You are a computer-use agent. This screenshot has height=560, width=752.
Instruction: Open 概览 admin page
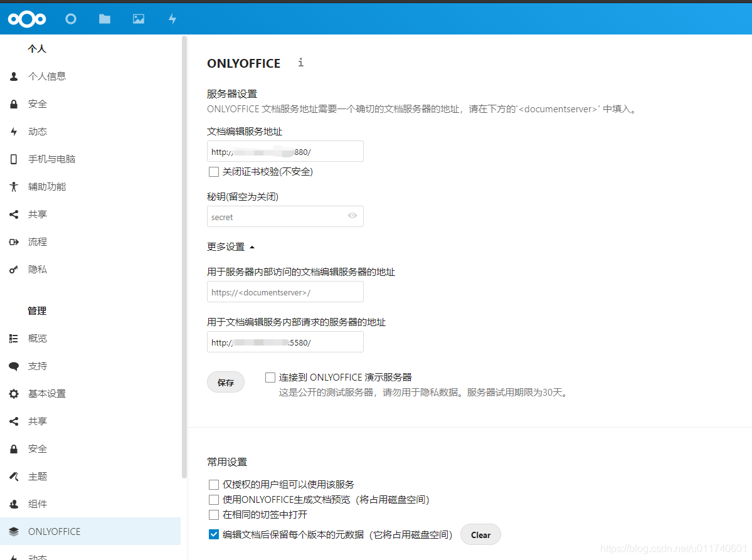(x=38, y=339)
